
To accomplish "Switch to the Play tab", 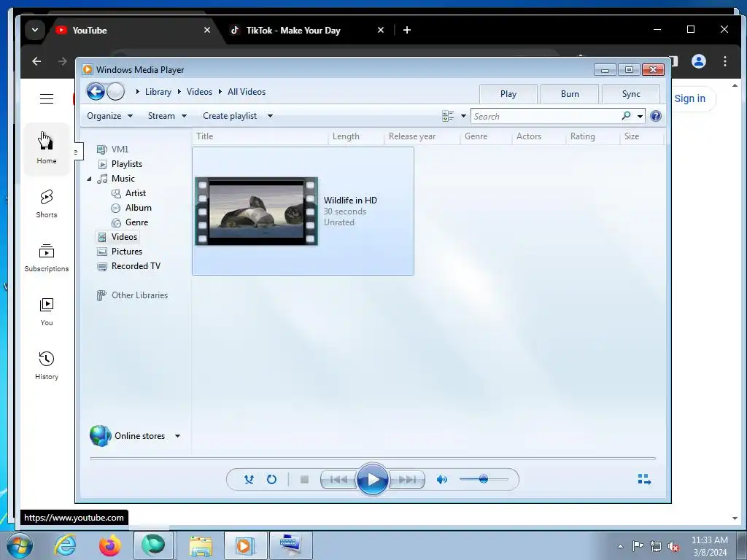I will [508, 94].
